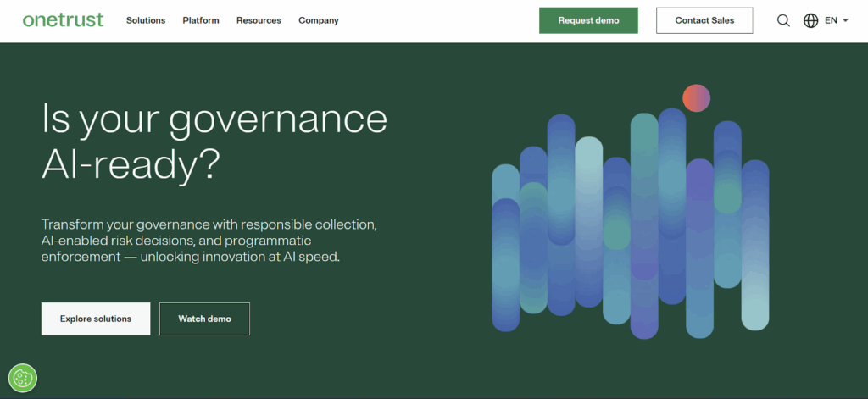Click the 'Is your governance AI-ready?' headline
868x399 pixels.
214,141
